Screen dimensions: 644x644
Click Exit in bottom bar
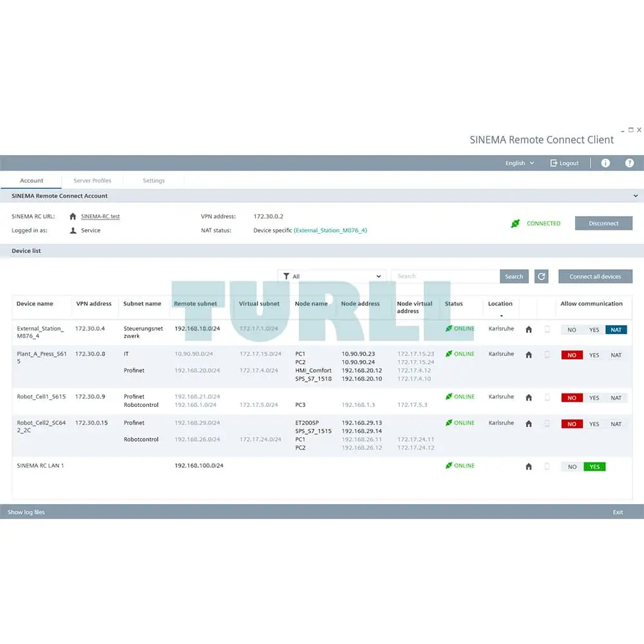click(618, 512)
